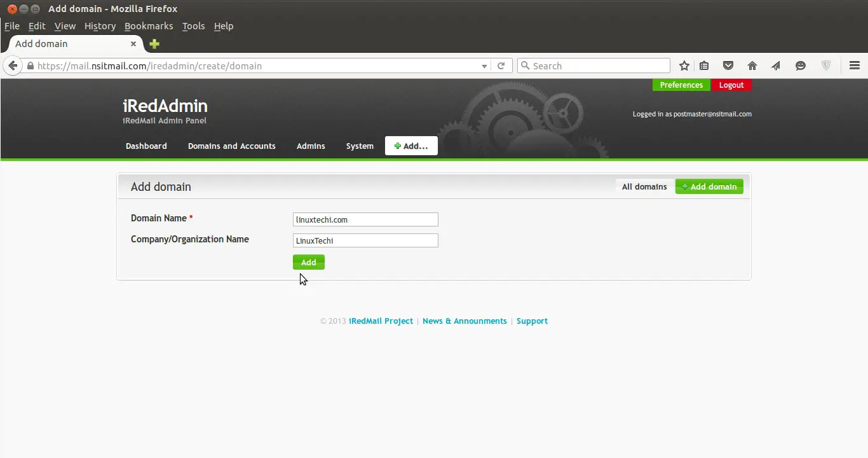Click the window close button
Screen dimensions: 868x458
pos(11,9)
